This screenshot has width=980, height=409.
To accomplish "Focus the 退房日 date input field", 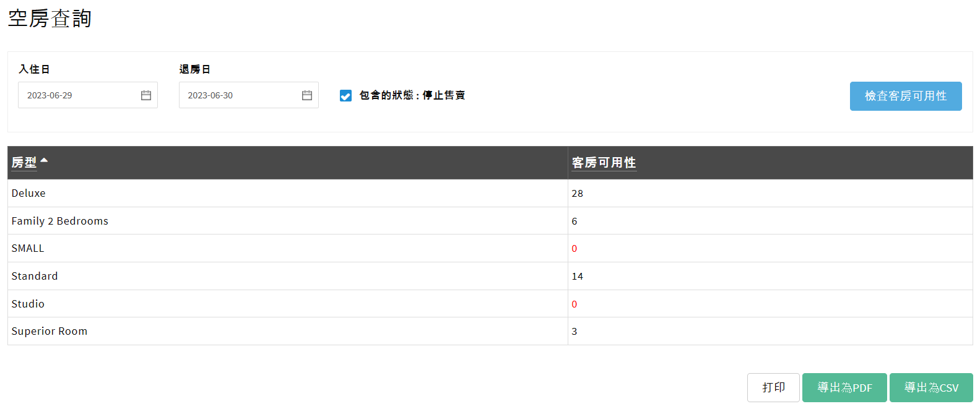I will coord(238,95).
